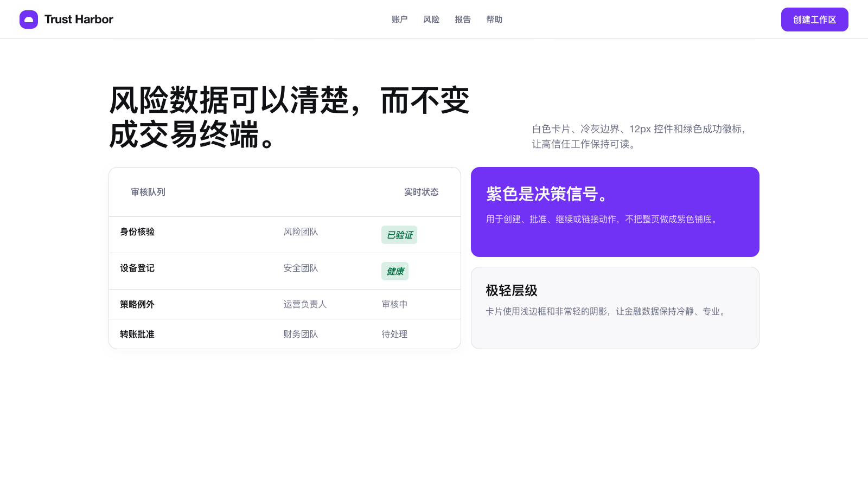
Task: Select the 设备登记 row title
Action: tap(137, 268)
